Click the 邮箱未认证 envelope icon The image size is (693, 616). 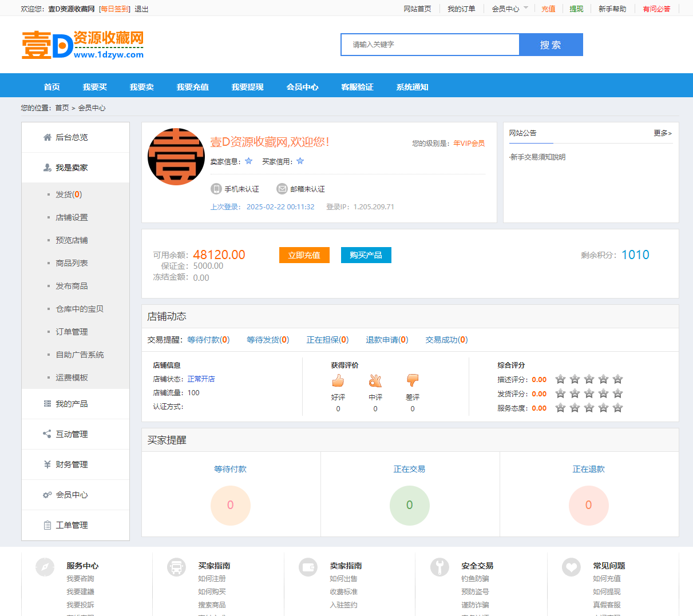(x=282, y=189)
